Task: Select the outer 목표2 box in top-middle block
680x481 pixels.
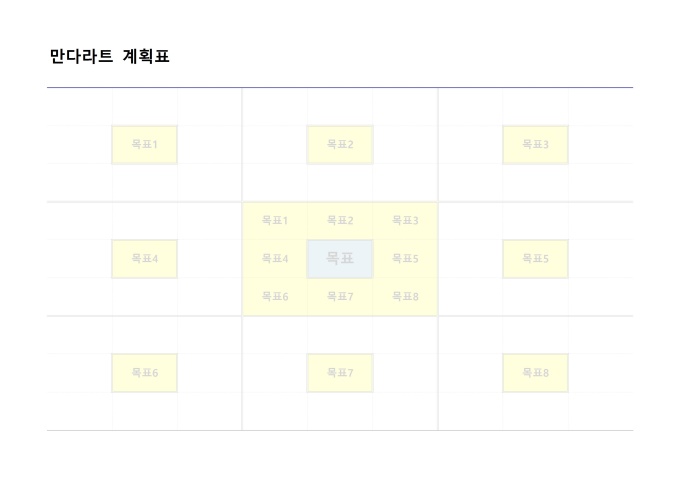Action: (x=340, y=145)
